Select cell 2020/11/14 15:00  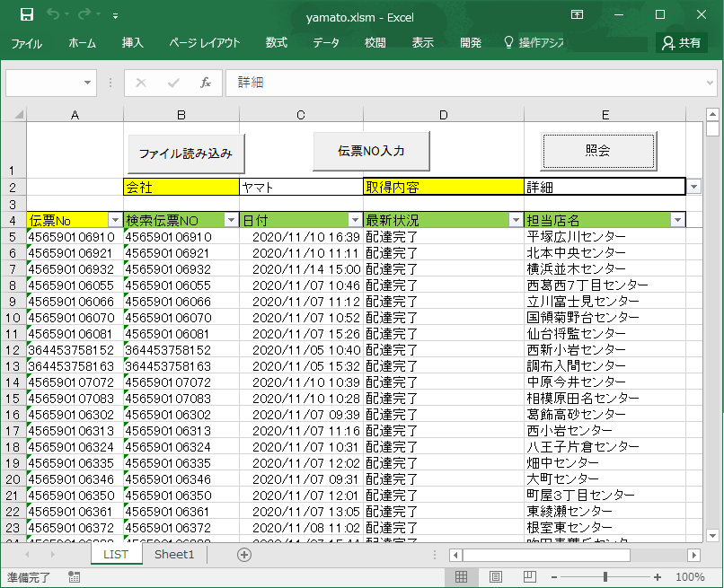301,269
